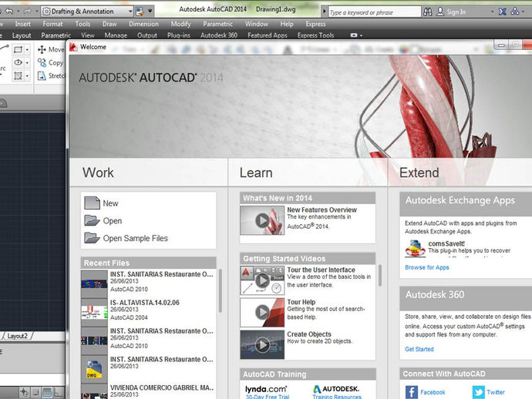This screenshot has width=532, height=399.
Task: Open the Undo history dropdown arrow
Action: point(18,12)
